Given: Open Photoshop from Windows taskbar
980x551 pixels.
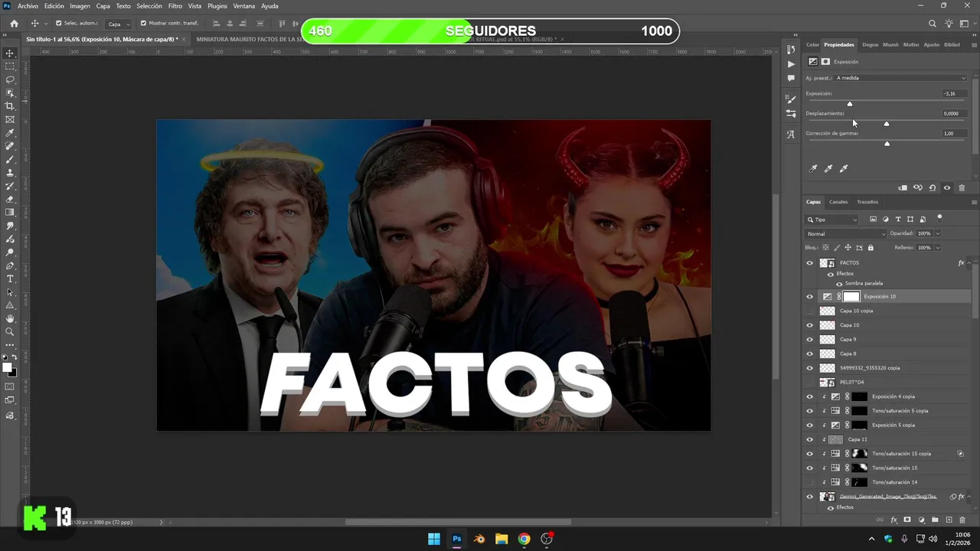Looking at the screenshot, I should (x=456, y=539).
